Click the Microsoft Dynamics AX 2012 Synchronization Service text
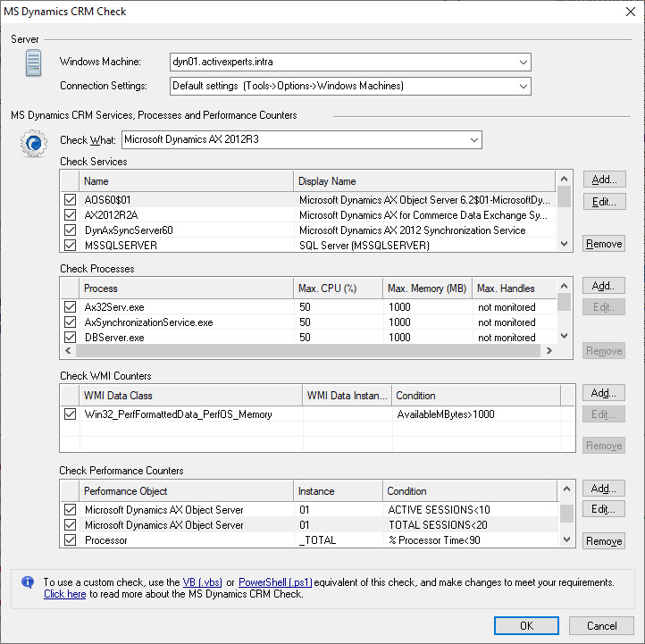This screenshot has height=644, width=645. [x=412, y=230]
